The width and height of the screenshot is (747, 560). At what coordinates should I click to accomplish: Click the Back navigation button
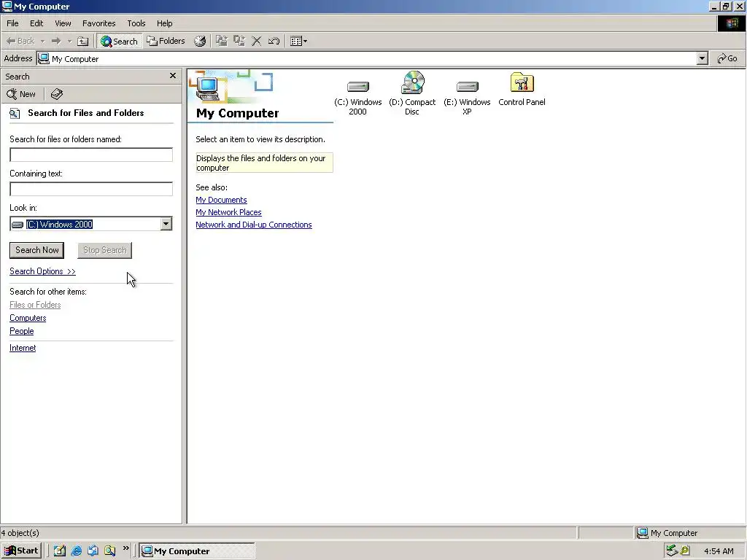[x=20, y=41]
